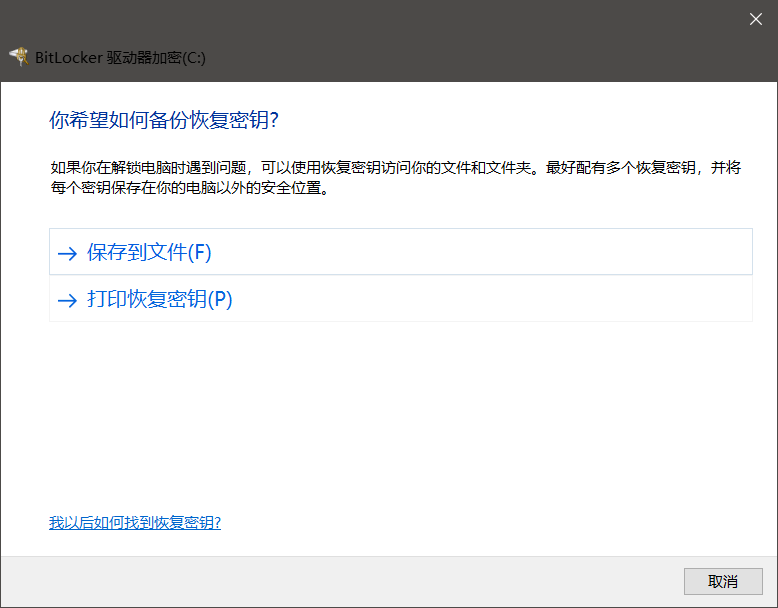The width and height of the screenshot is (778, 608).
Task: Close the BitLocker dialog window
Action: coord(756,19)
